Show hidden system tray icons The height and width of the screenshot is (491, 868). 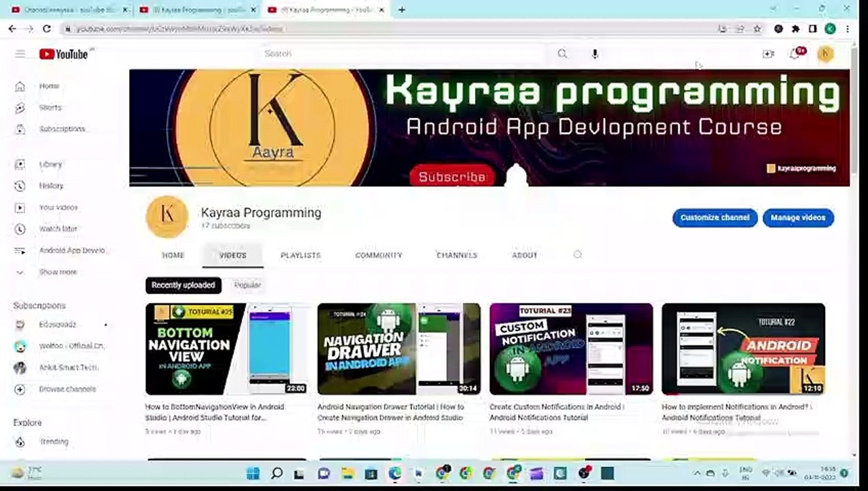tap(697, 473)
